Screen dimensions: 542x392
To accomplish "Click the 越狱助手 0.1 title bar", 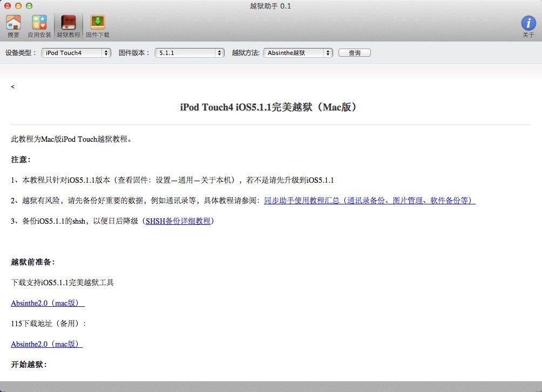I will [270, 6].
